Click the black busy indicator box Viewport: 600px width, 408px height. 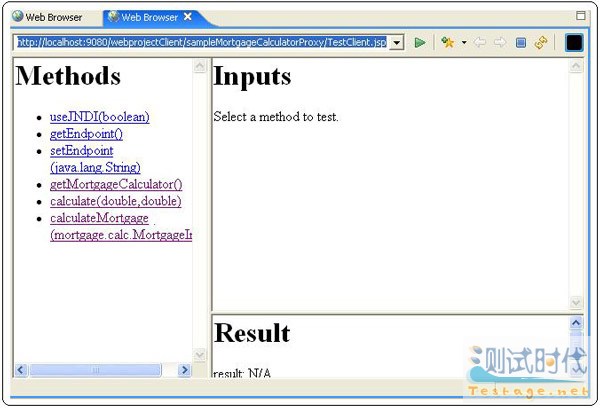[x=574, y=43]
